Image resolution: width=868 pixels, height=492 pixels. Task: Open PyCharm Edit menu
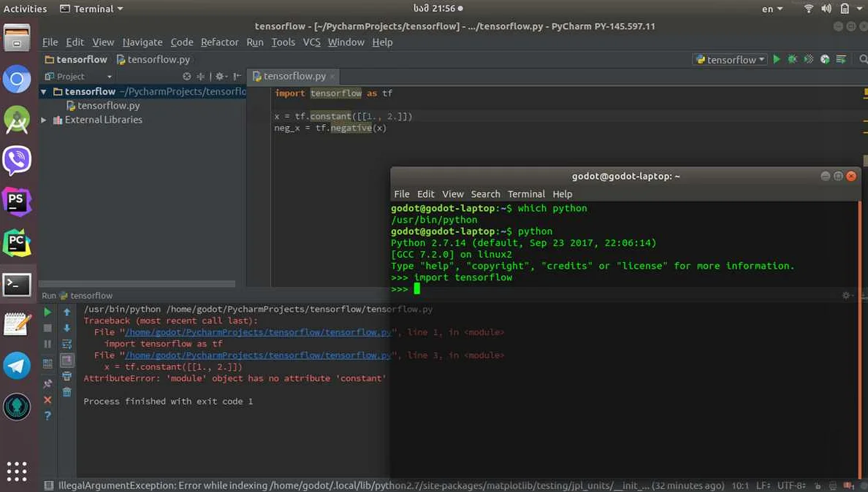(x=75, y=42)
